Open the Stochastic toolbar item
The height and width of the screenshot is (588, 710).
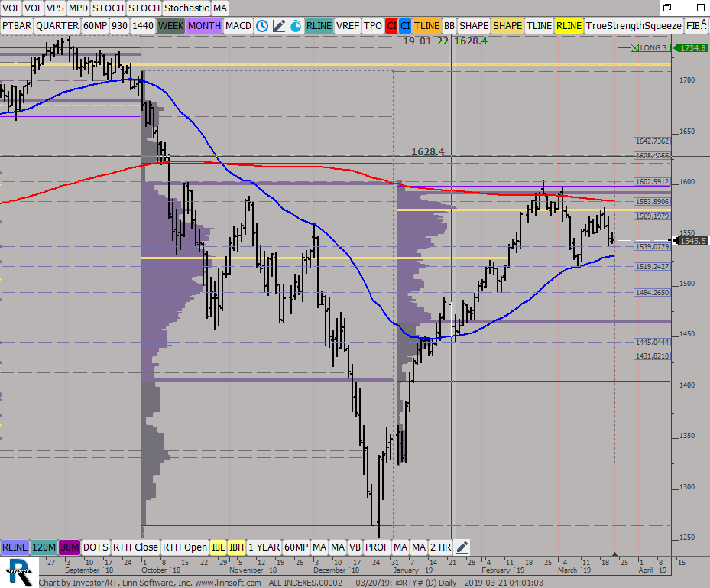186,8
